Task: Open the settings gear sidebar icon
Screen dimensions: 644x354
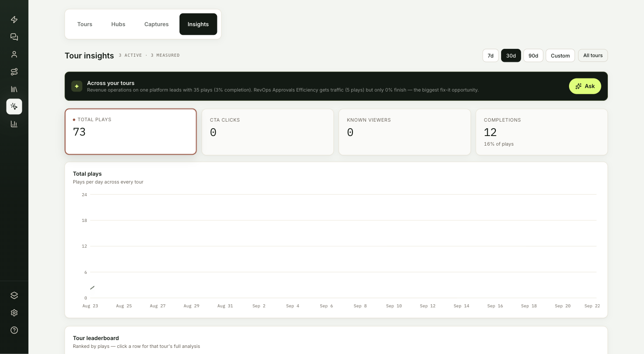Action: click(x=14, y=313)
